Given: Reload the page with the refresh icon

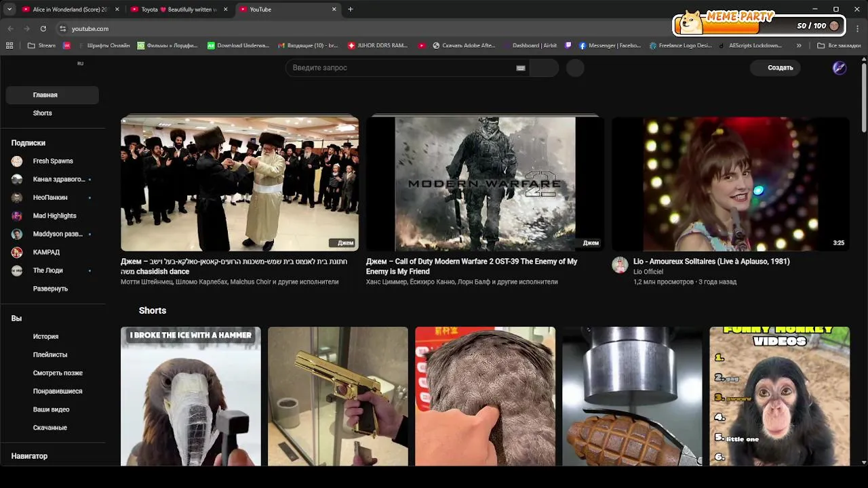Looking at the screenshot, I should (43, 28).
